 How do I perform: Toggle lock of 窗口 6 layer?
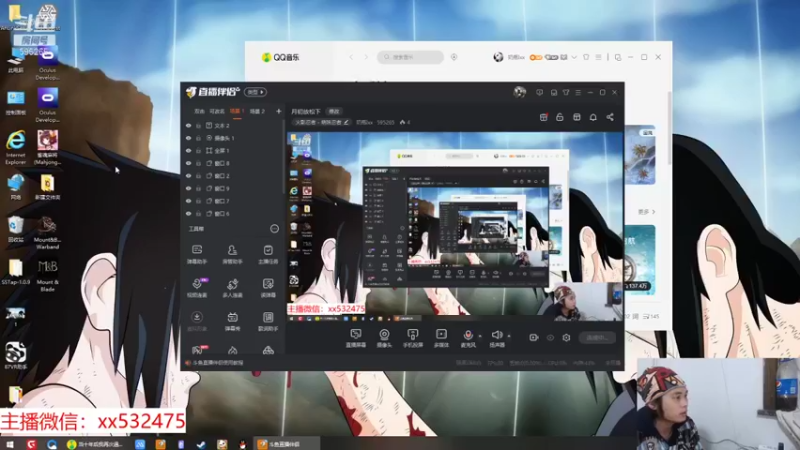click(198, 214)
